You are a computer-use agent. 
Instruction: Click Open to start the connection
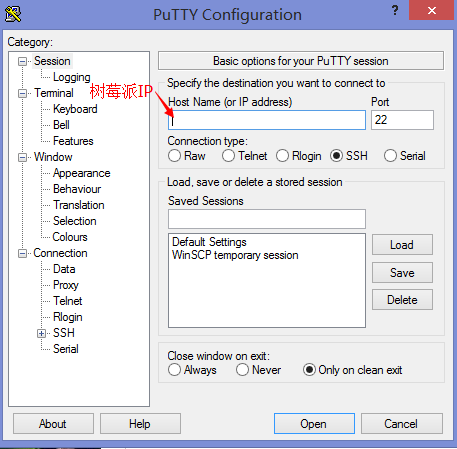click(314, 424)
